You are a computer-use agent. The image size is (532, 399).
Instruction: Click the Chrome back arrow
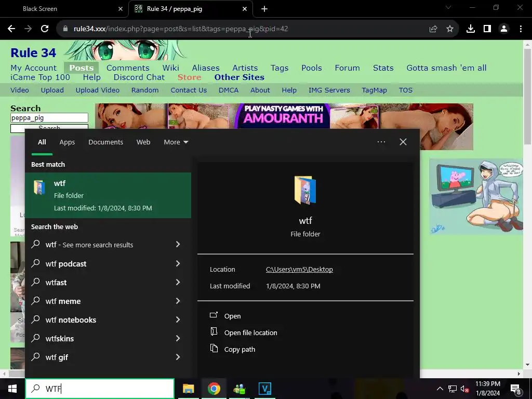coord(11,29)
